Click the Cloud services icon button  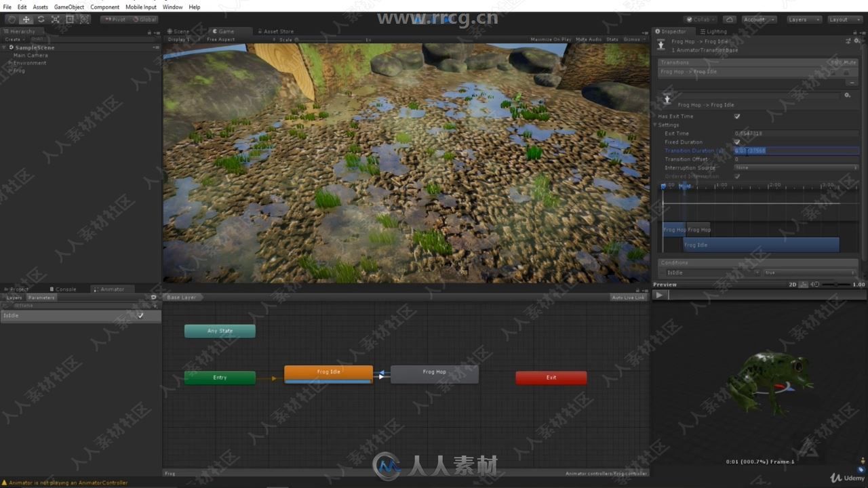(729, 20)
